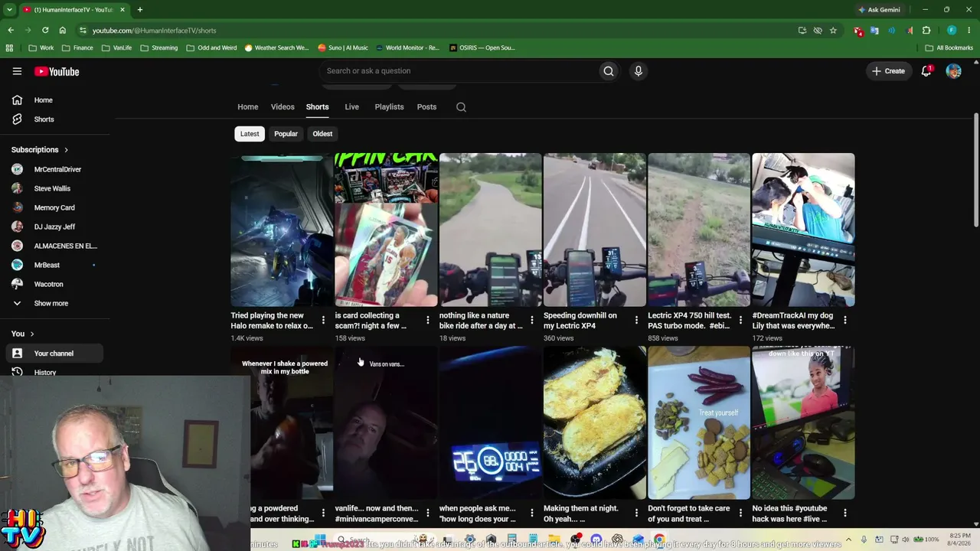Open the Odd and Weird bookmarks folder
This screenshot has width=980, height=551.
[211, 47]
